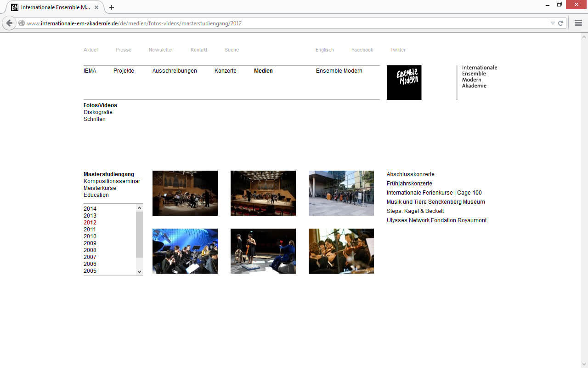Choose year 2009 in the list

pos(90,243)
